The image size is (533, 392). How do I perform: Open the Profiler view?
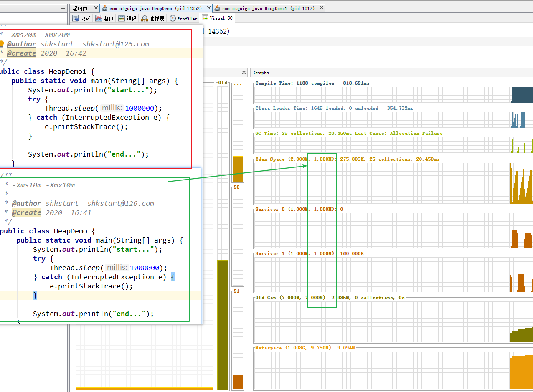pos(183,18)
